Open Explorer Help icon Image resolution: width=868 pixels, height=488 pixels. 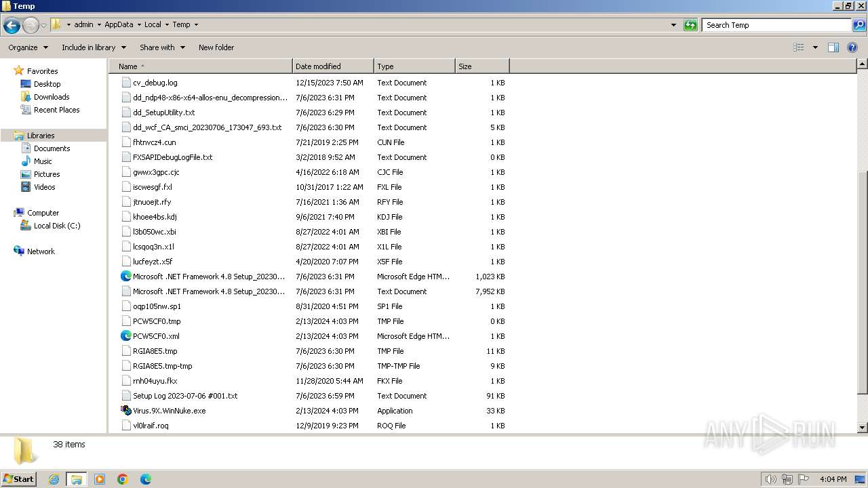click(852, 47)
